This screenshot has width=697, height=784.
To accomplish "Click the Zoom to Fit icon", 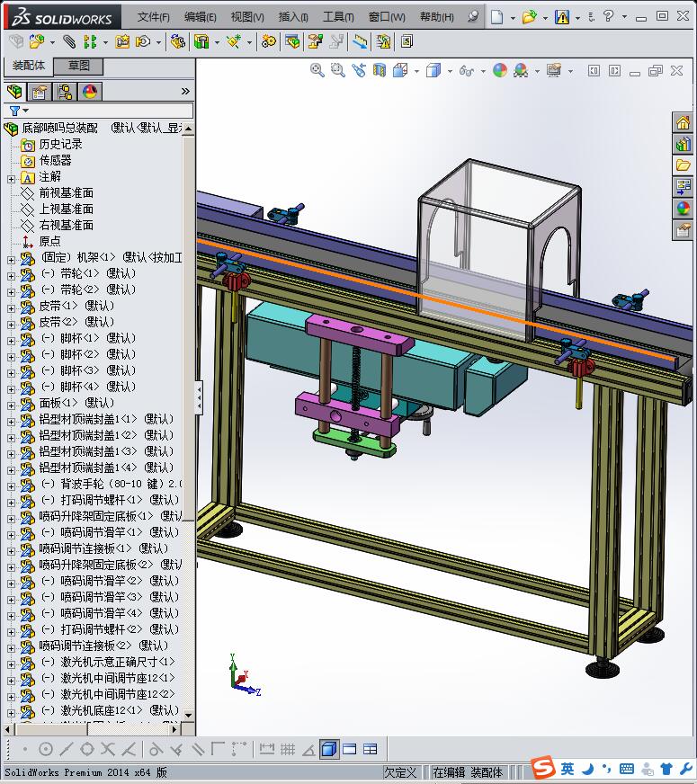I will click(x=317, y=70).
